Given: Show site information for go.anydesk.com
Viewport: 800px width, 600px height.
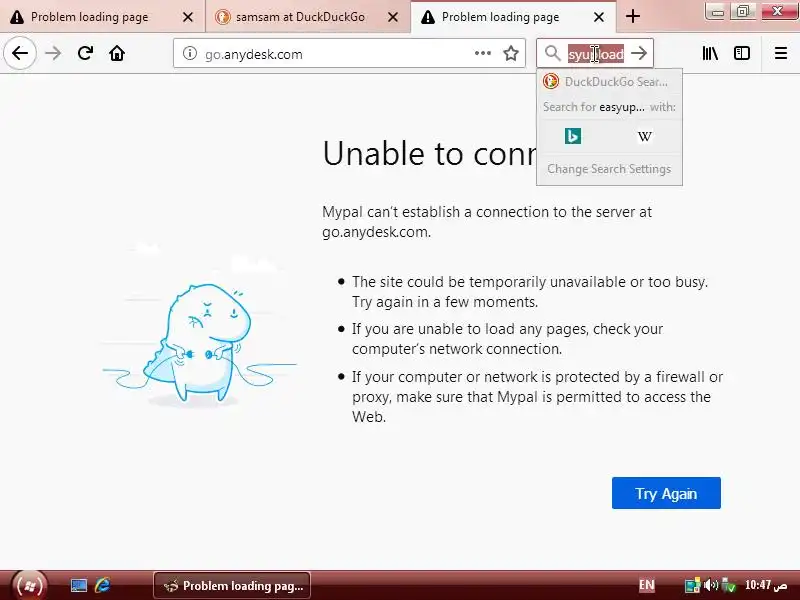Looking at the screenshot, I should tap(190, 53).
